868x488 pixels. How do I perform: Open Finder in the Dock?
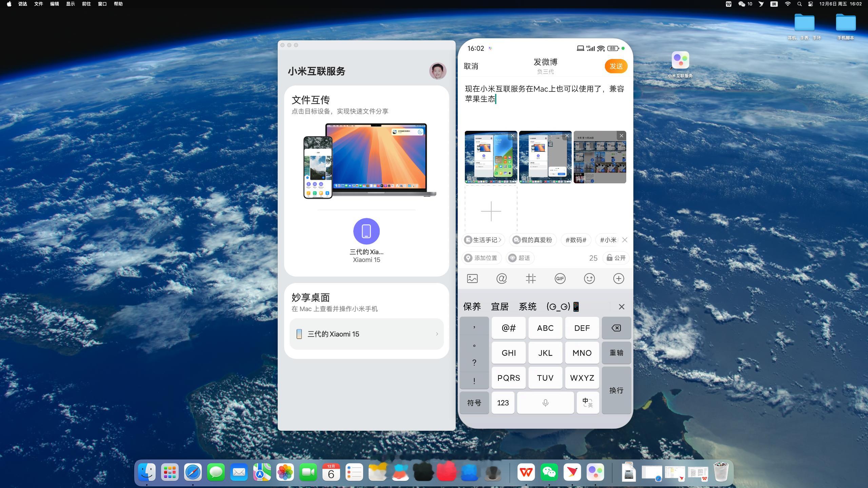coord(147,472)
